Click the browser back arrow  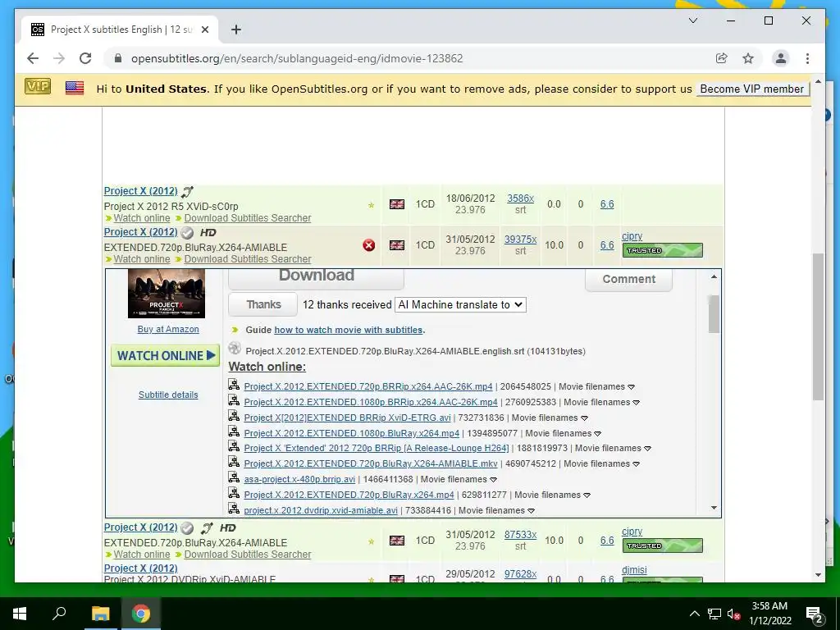33,58
